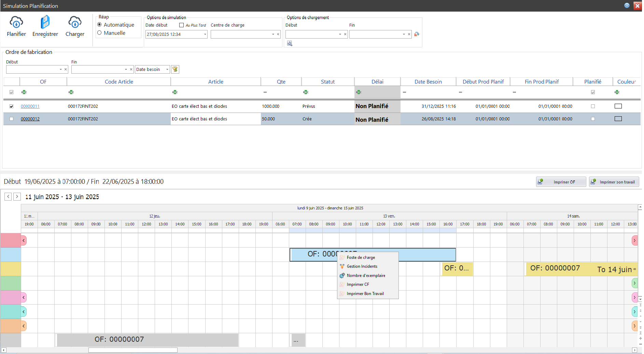This screenshot has height=354, width=644.
Task: Open the Date besoin combo box
Action: point(167,70)
